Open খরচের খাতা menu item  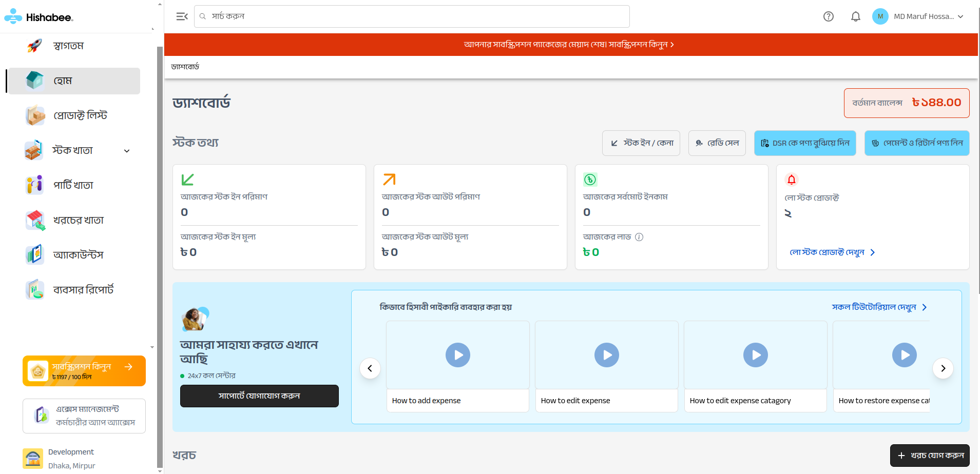click(74, 220)
